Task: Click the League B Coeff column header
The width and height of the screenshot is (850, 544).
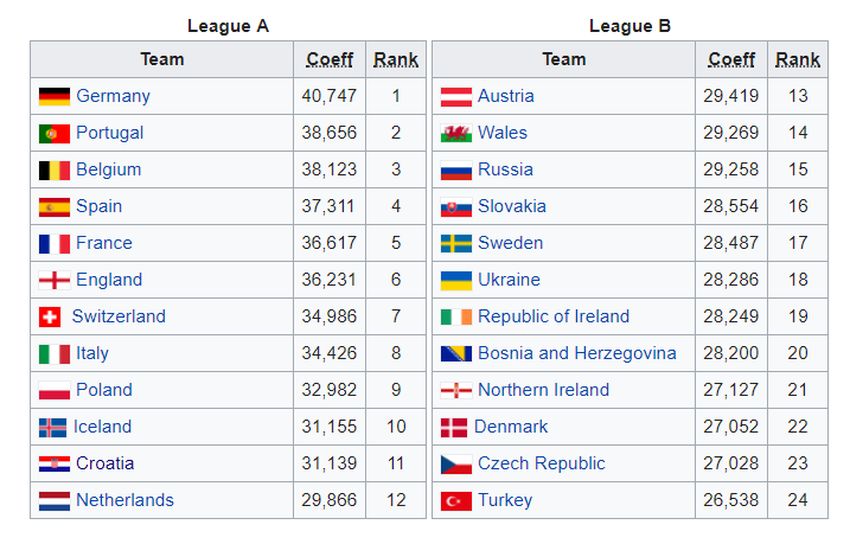Action: point(731,60)
